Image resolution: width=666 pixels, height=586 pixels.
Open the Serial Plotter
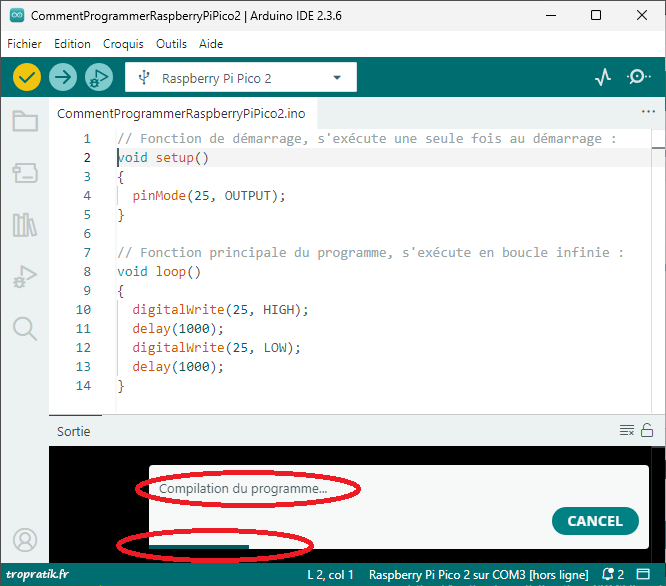603,77
